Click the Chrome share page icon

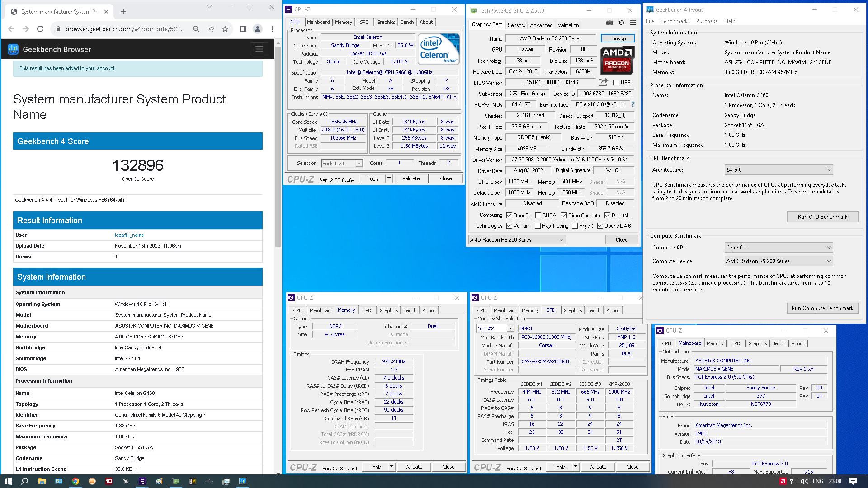211,29
